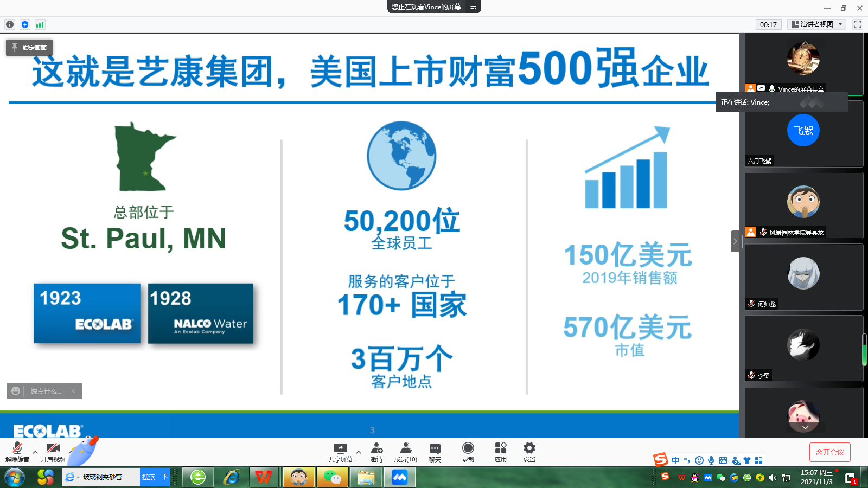Collapse quick chat bar arrow
The height and width of the screenshot is (488, 868).
pyautogui.click(x=74, y=391)
